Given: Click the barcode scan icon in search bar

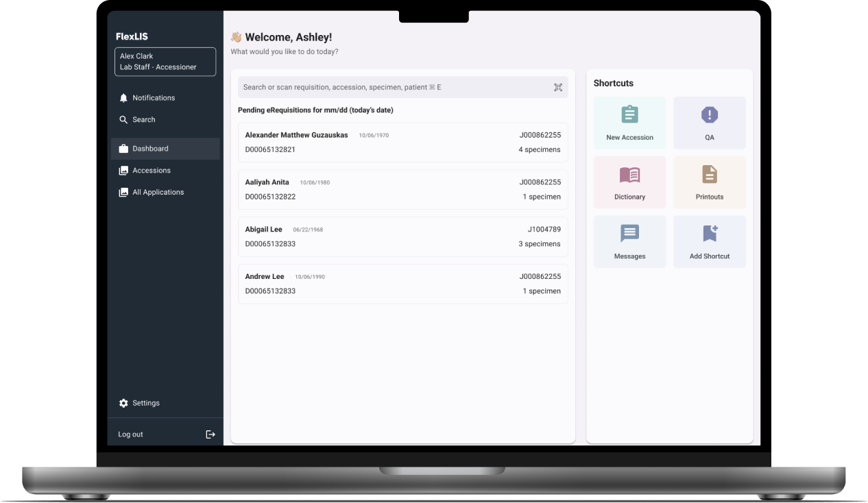Looking at the screenshot, I should [x=558, y=87].
